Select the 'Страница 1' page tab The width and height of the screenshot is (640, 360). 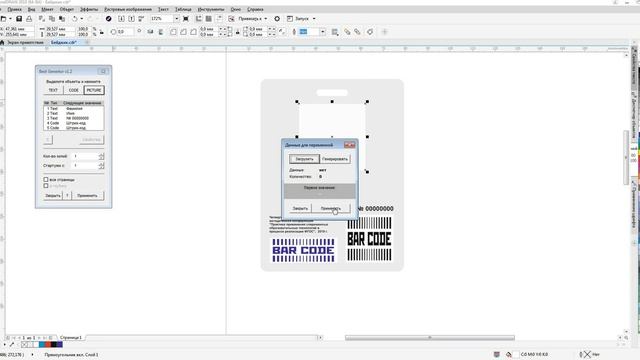point(71,338)
